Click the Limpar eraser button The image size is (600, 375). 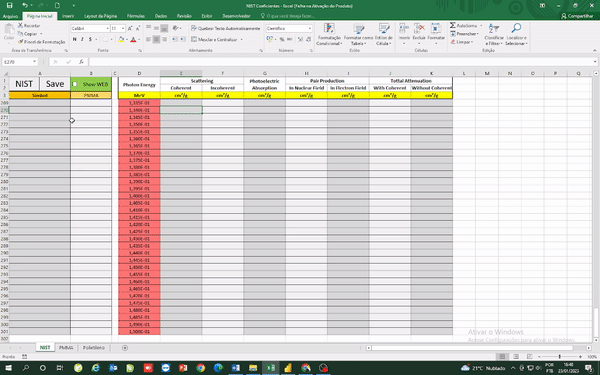[462, 42]
